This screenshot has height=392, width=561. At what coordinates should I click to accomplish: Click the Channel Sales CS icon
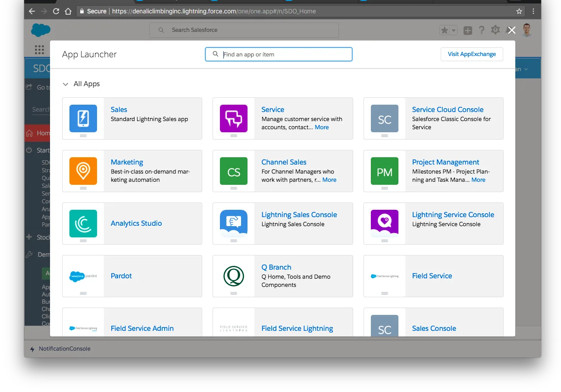click(x=234, y=171)
